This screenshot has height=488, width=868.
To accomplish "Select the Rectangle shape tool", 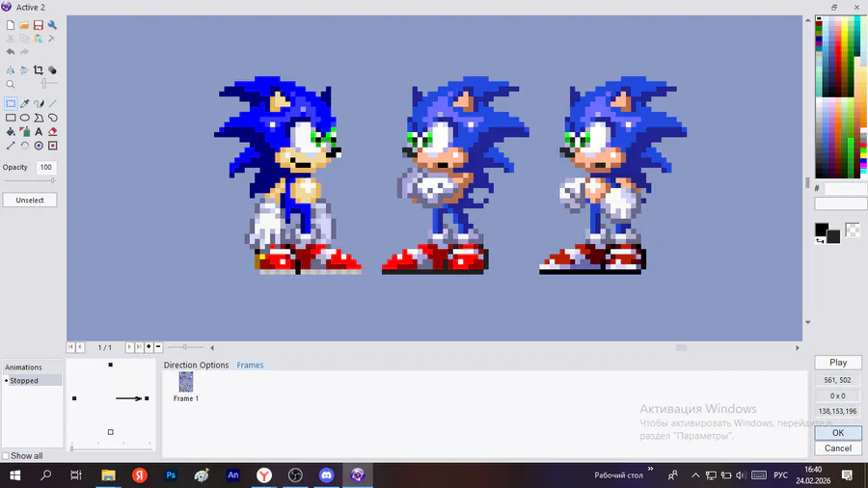I will pyautogui.click(x=11, y=118).
